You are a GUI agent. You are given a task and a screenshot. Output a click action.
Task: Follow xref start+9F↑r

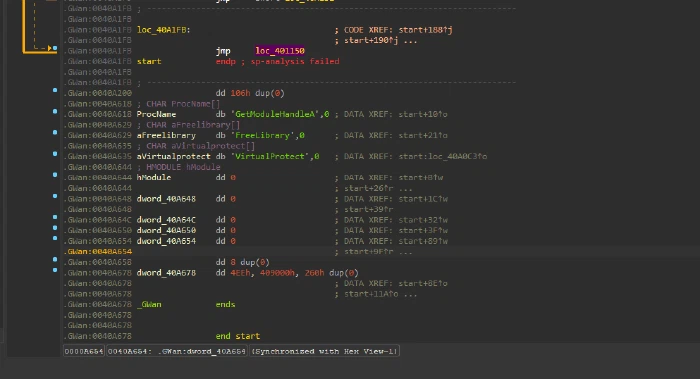(369, 252)
